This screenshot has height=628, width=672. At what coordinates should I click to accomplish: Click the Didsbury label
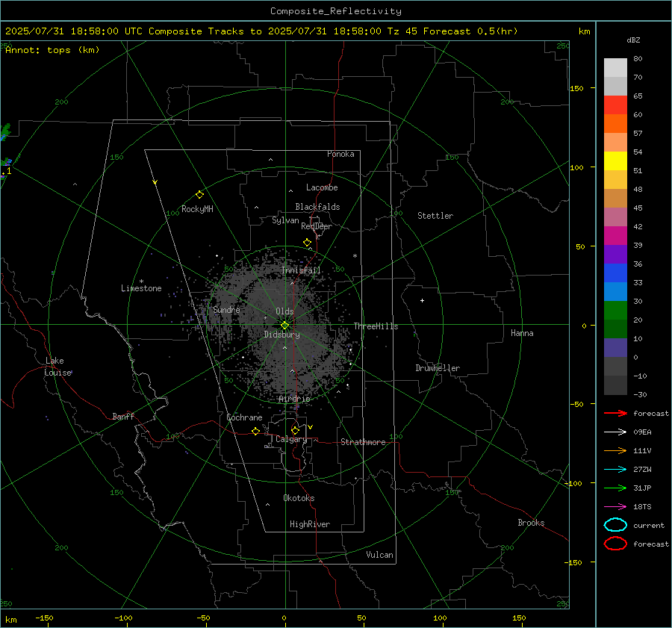[281, 335]
